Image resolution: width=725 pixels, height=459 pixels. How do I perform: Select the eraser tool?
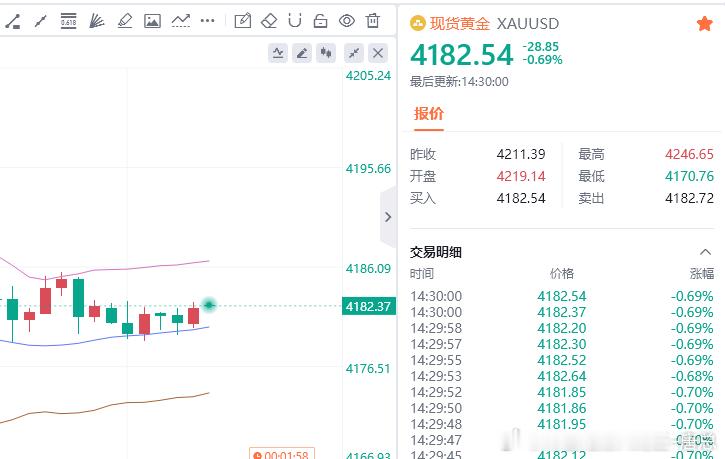[x=269, y=21]
